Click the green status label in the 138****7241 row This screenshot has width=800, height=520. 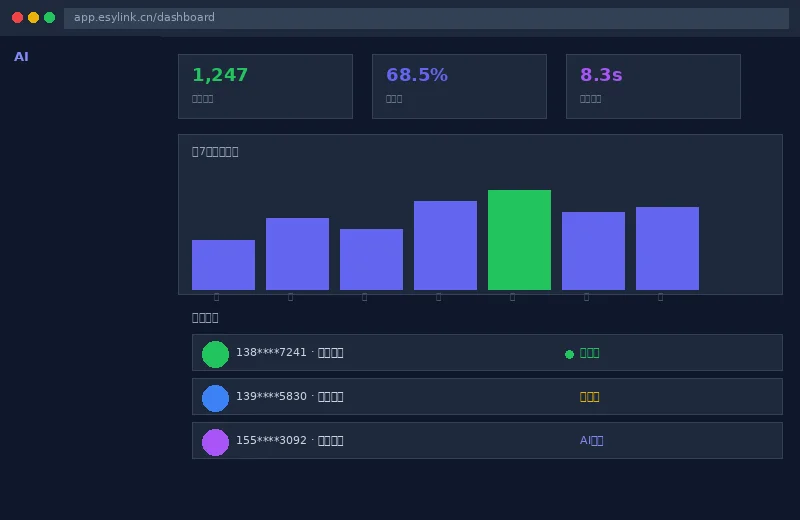pos(589,353)
